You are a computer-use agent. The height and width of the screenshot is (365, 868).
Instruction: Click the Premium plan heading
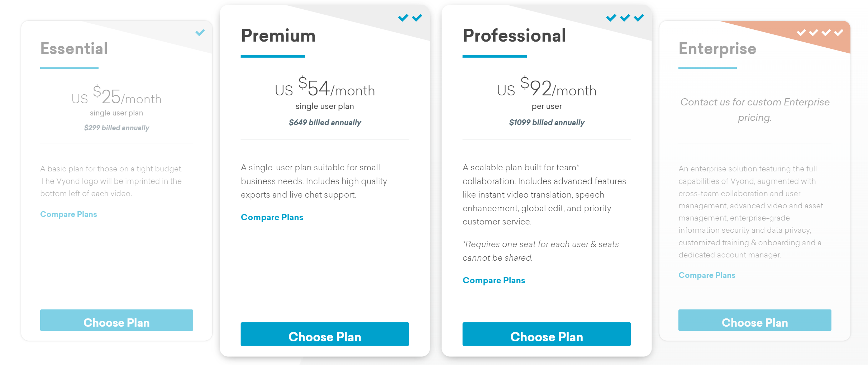point(278,36)
